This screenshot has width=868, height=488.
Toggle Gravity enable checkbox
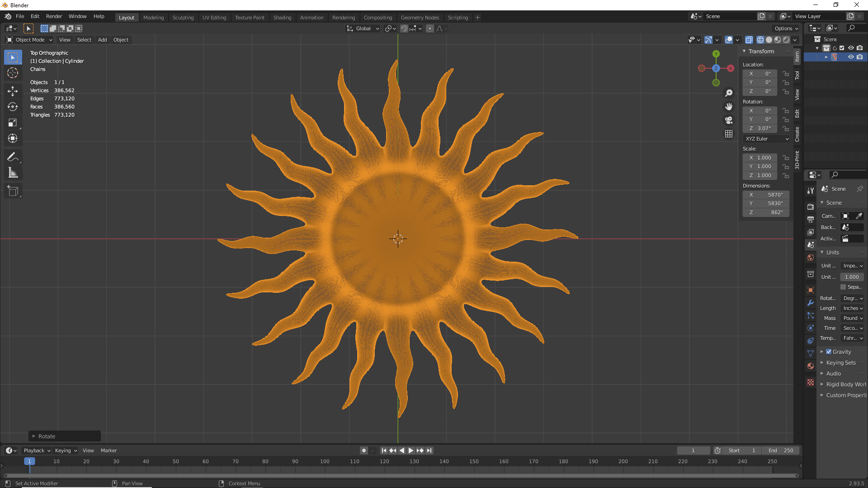[829, 352]
